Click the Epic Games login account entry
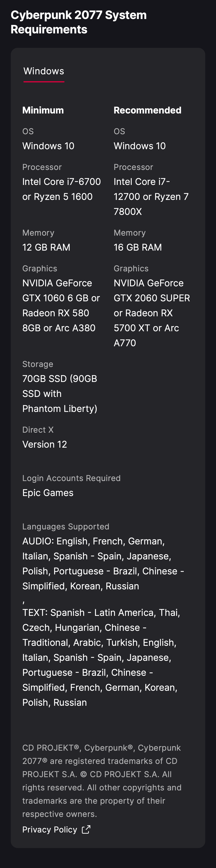216x868 pixels. (x=48, y=493)
